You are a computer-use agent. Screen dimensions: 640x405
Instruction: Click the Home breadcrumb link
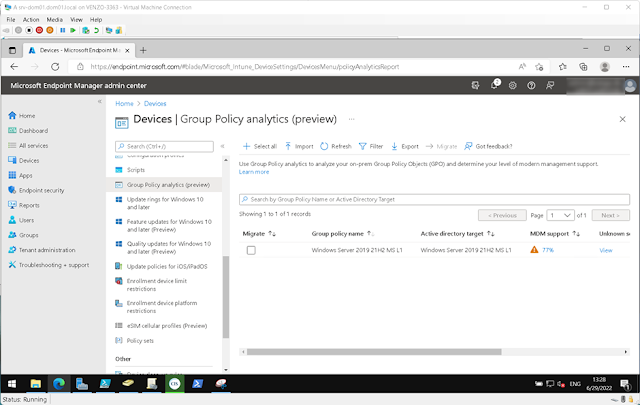click(x=124, y=104)
